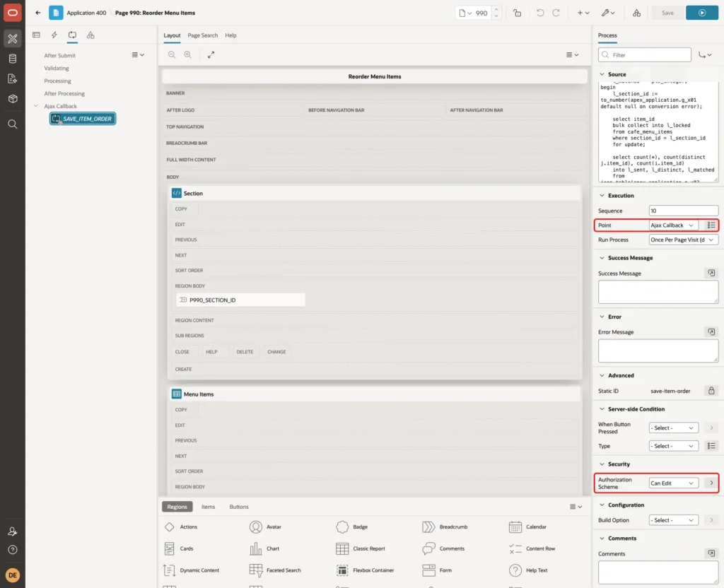This screenshot has height=588, width=724.
Task: Select the SAVE_ITEM_ORDER process
Action: 83,119
